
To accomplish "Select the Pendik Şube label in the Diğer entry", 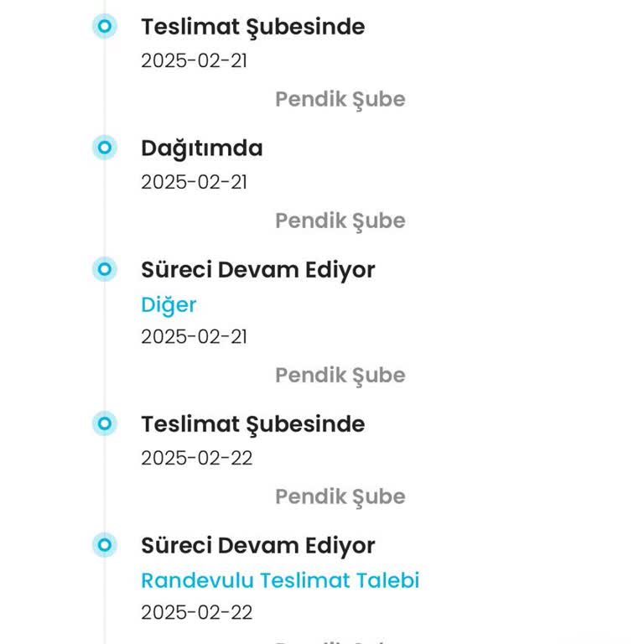I will [x=340, y=375].
